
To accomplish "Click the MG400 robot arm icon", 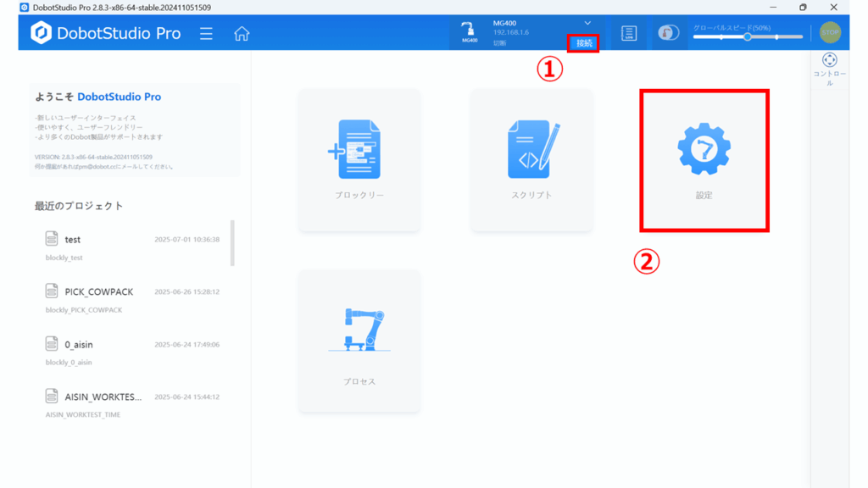I will point(468,33).
